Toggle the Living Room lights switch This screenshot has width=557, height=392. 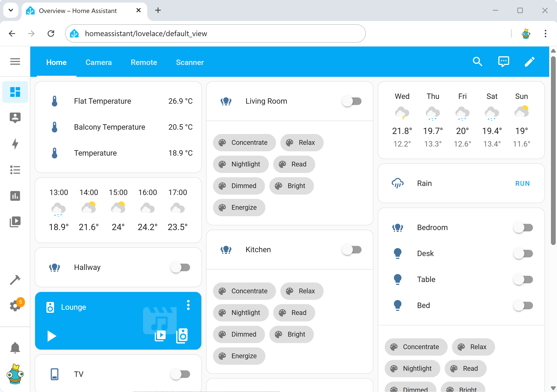352,101
